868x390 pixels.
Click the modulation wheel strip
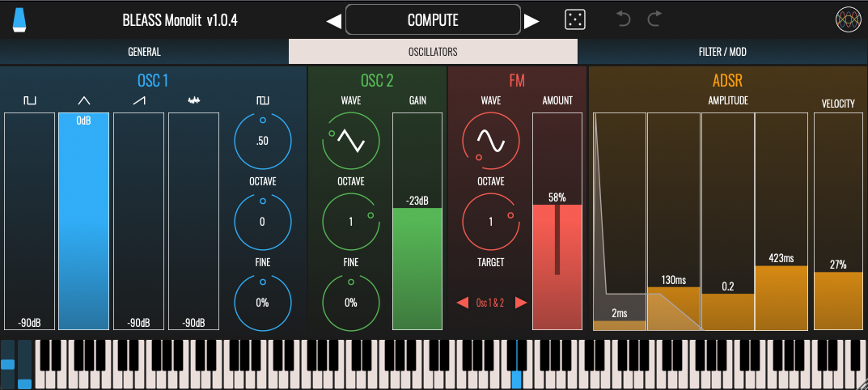tap(25, 364)
